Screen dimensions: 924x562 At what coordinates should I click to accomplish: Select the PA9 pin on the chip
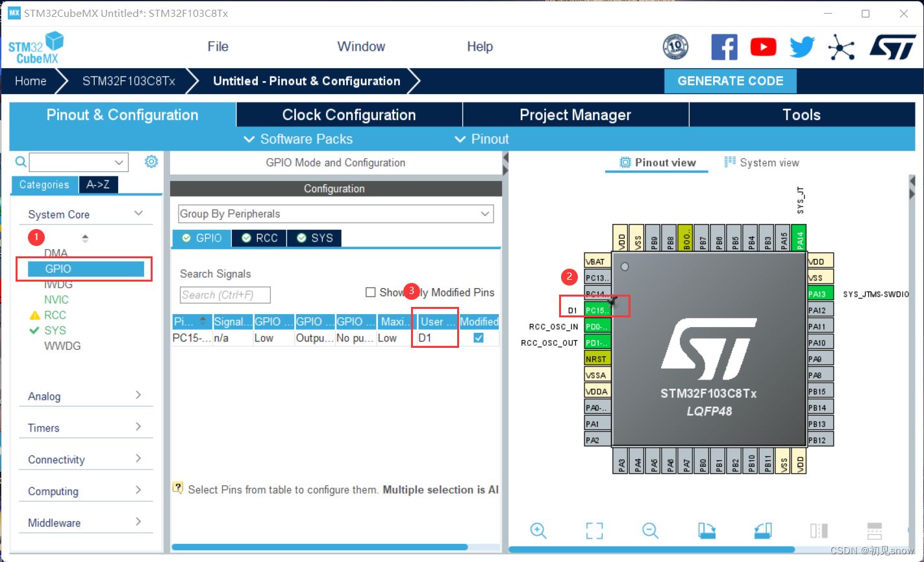820,359
